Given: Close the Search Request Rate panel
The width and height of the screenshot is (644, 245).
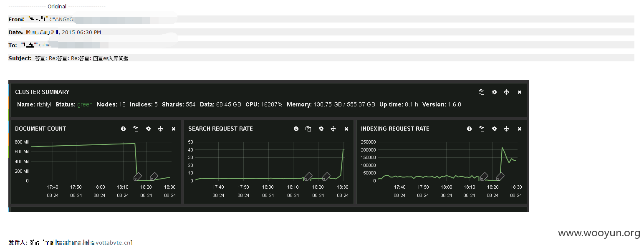Looking at the screenshot, I should (346, 129).
